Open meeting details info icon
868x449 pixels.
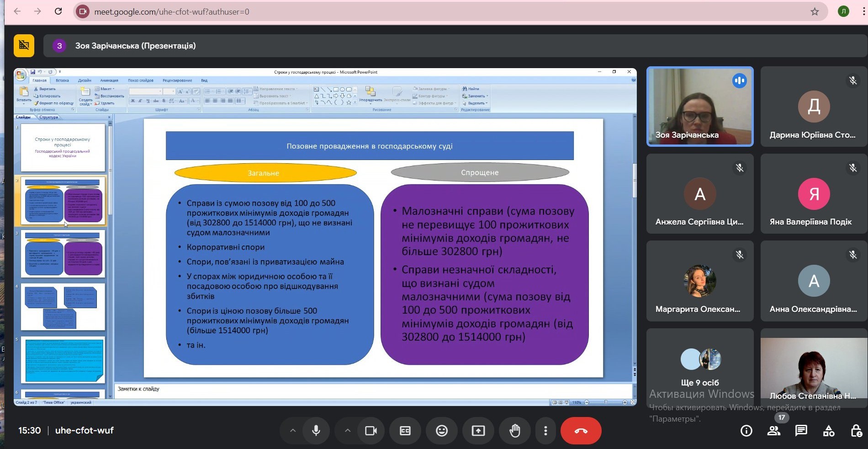(746, 431)
